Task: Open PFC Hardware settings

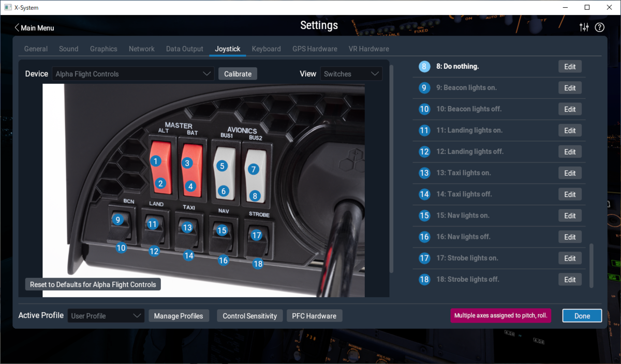Action: [314, 316]
